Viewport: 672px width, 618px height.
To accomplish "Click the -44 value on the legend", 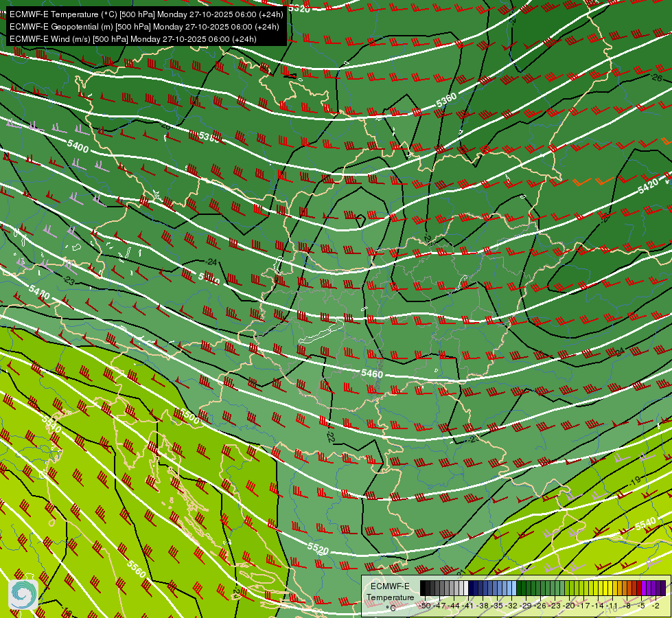I will [x=454, y=606].
